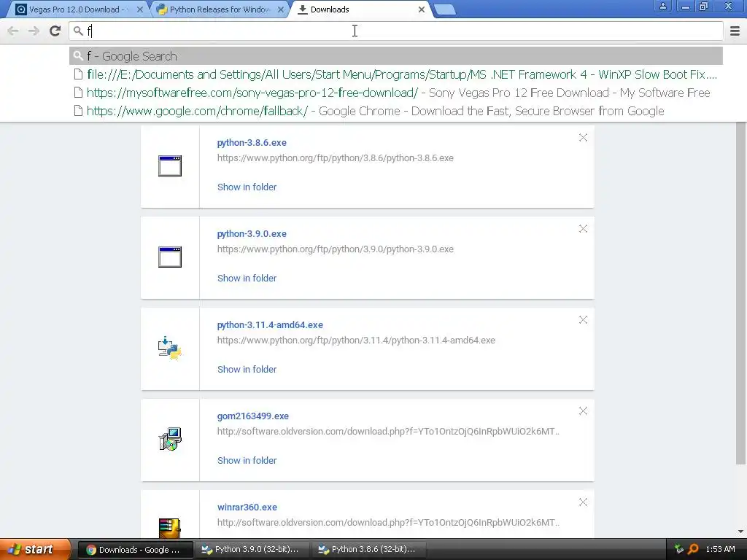Close the Vegas Pro 12.0 Download tab
This screenshot has height=560, width=747.
click(140, 9)
